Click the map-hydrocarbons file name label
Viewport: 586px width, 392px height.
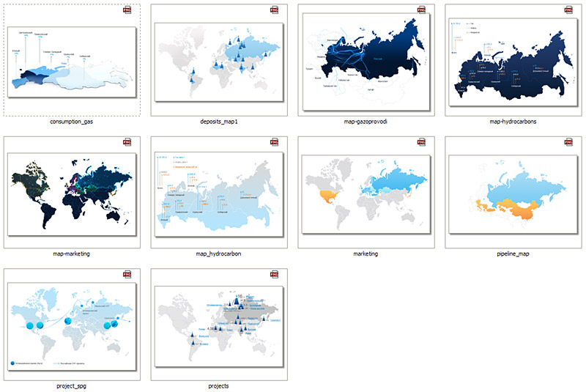[513, 122]
